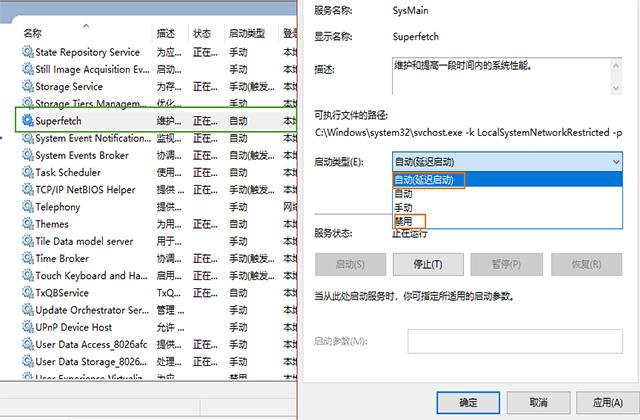
Task: Choose 手动 option in startup type list
Action: pyautogui.click(x=507, y=207)
